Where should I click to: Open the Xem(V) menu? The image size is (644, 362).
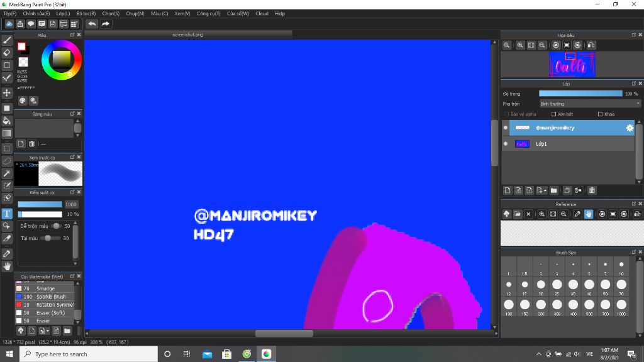[182, 14]
